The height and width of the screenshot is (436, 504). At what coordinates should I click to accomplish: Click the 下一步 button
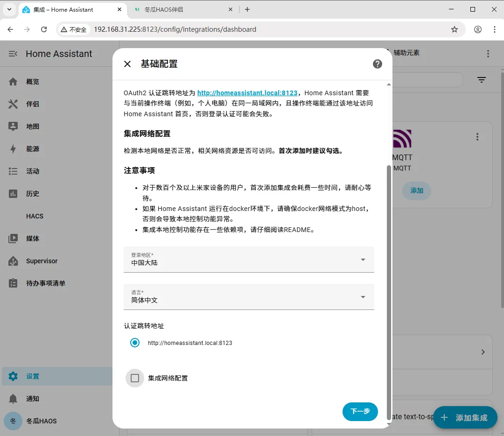tap(360, 411)
